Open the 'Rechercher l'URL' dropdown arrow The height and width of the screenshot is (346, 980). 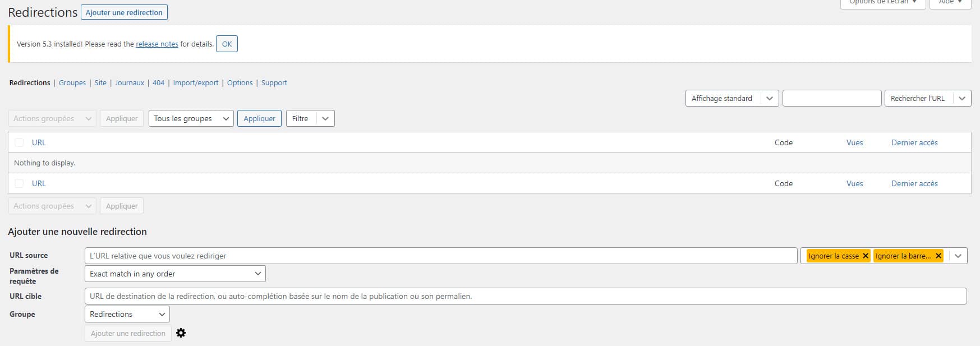962,98
